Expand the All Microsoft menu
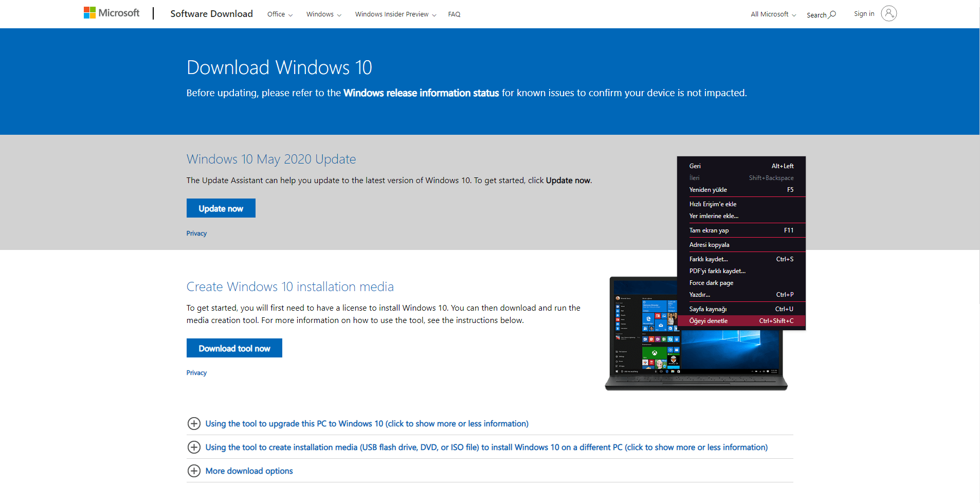 click(773, 14)
